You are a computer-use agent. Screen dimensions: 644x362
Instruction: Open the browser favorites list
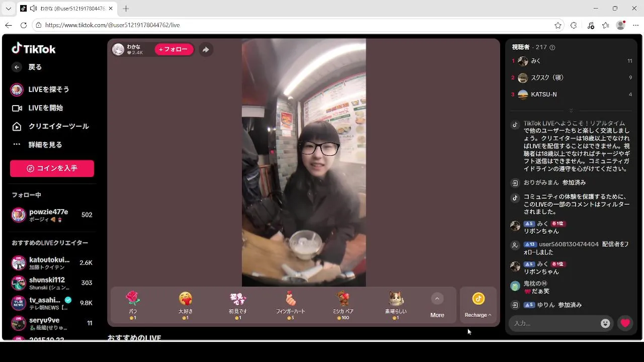(x=606, y=25)
